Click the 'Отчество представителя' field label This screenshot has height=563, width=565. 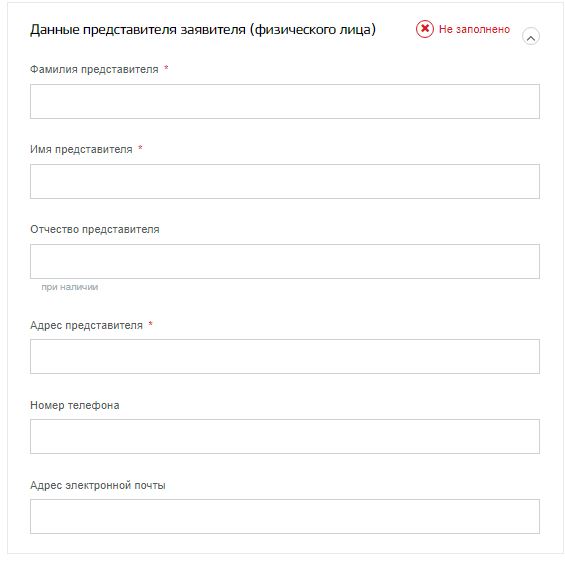94,229
